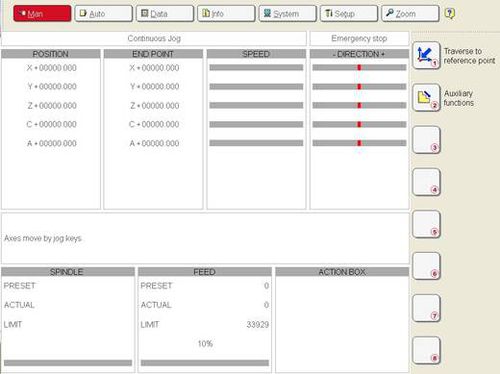This screenshot has width=500, height=374.
Task: Click the spindle ACTUAL label
Action: (x=19, y=305)
